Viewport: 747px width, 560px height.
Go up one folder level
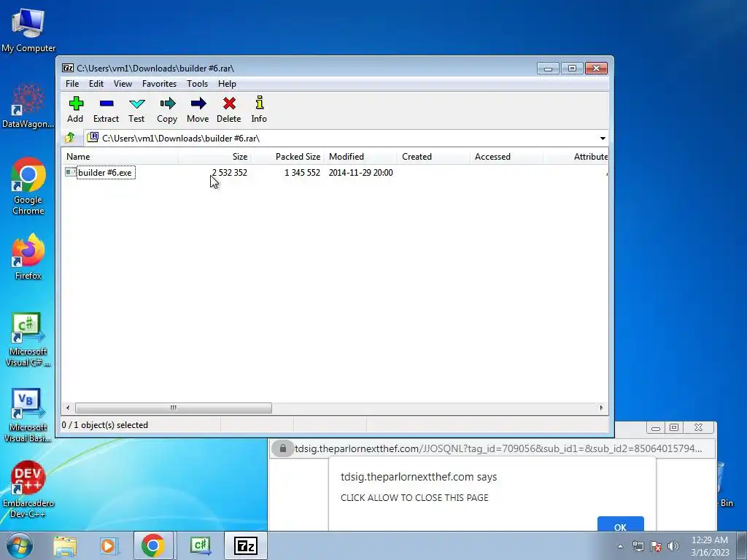[70, 138]
